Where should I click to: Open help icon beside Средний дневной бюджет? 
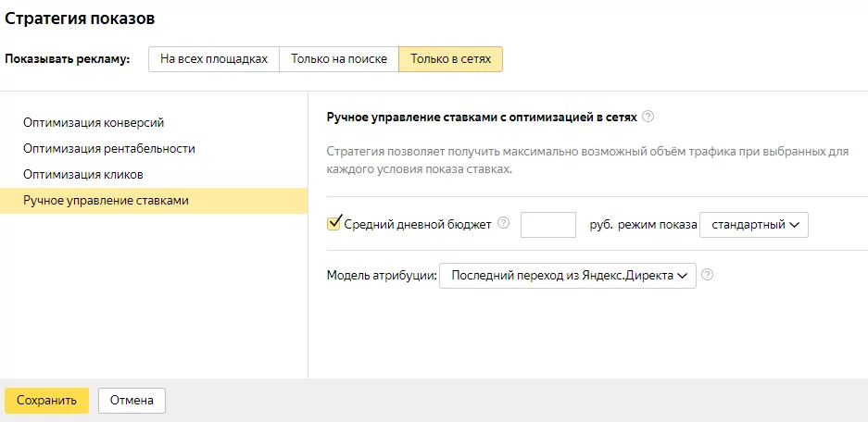coord(503,223)
